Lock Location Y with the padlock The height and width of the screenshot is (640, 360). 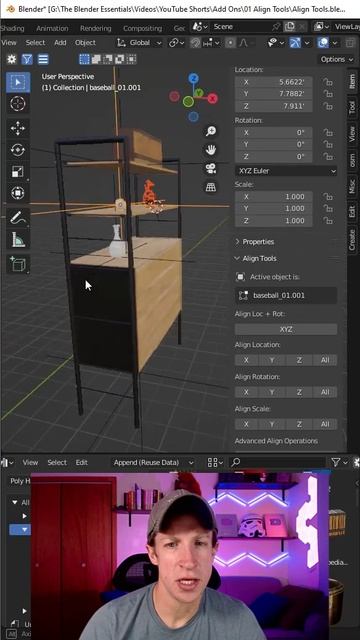click(x=327, y=94)
